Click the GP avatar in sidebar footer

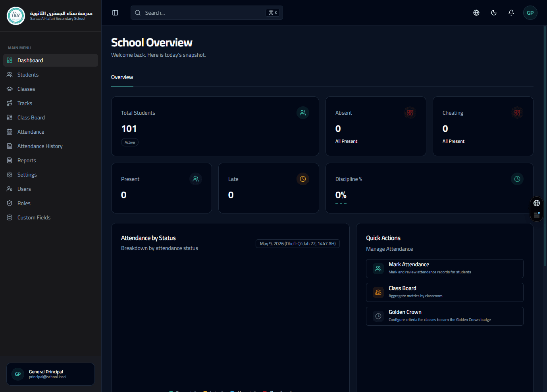[x=18, y=374]
